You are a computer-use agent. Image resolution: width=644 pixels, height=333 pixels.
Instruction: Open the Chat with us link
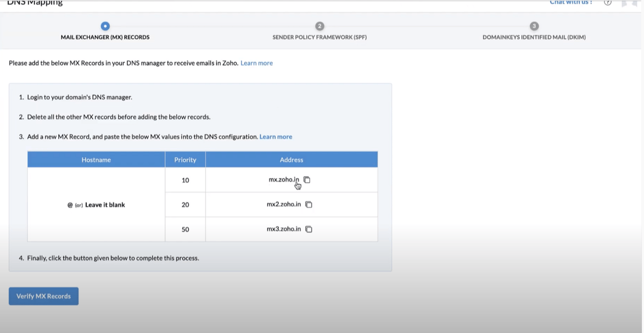(x=571, y=2)
